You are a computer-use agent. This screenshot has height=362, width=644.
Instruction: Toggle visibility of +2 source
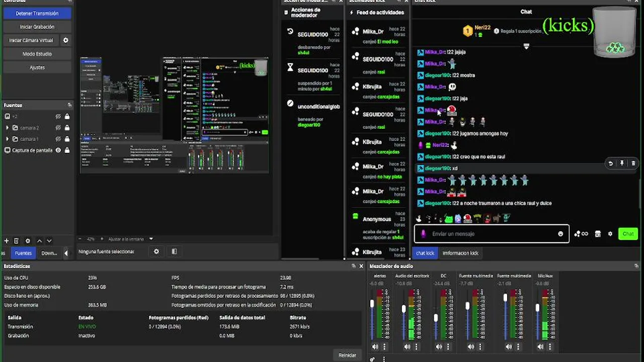coord(58,116)
